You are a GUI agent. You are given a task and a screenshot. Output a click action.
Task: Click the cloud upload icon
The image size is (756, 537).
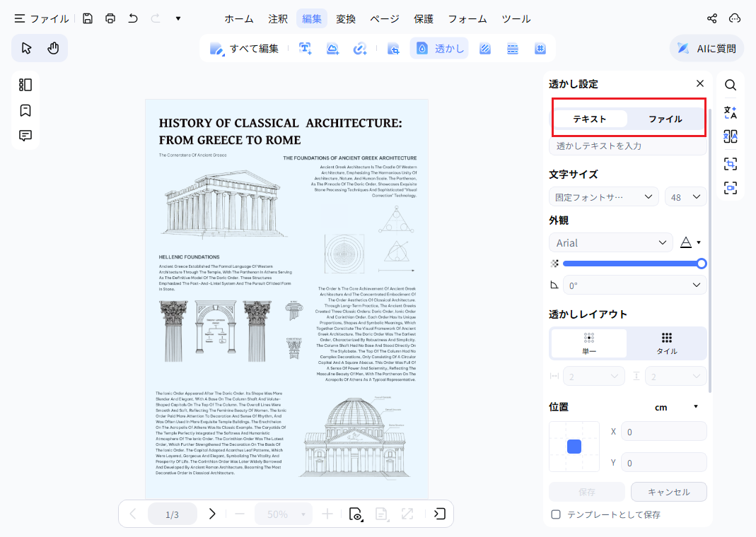734,19
